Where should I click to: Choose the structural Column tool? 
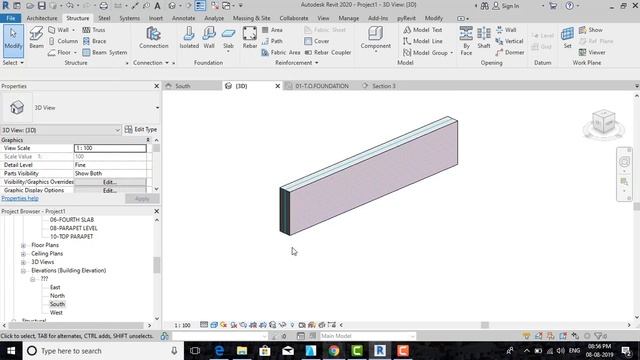pos(63,41)
